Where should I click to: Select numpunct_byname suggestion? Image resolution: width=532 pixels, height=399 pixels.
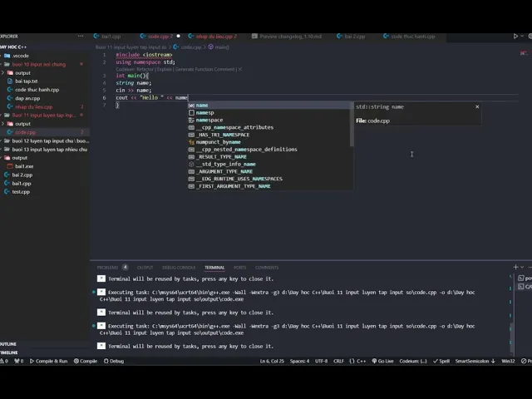[269, 142]
